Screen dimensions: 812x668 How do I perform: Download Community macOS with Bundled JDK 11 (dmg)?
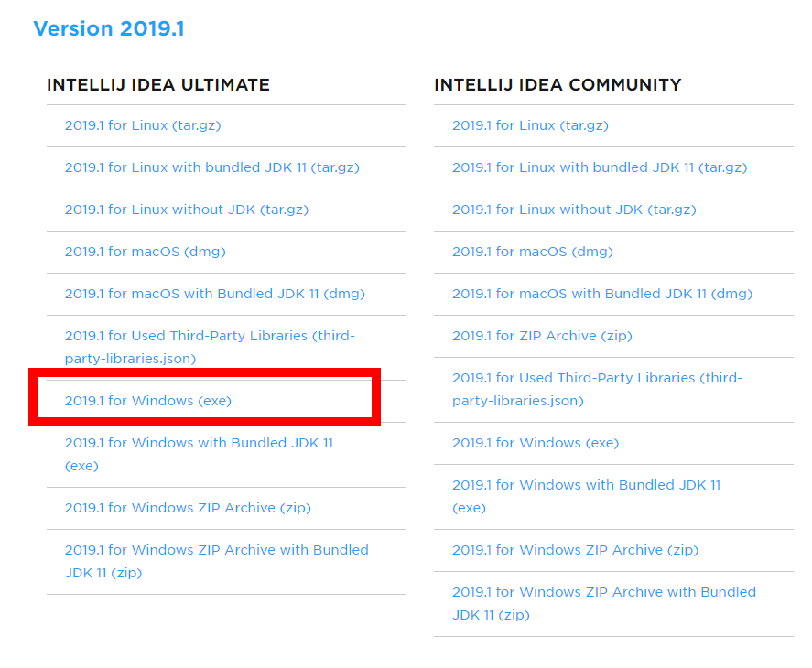(602, 294)
